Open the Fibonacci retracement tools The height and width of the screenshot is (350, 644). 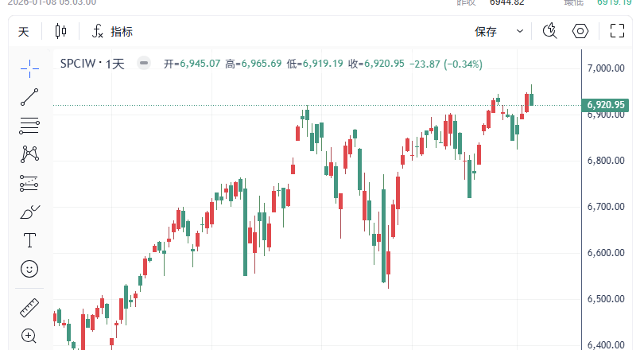point(29,125)
